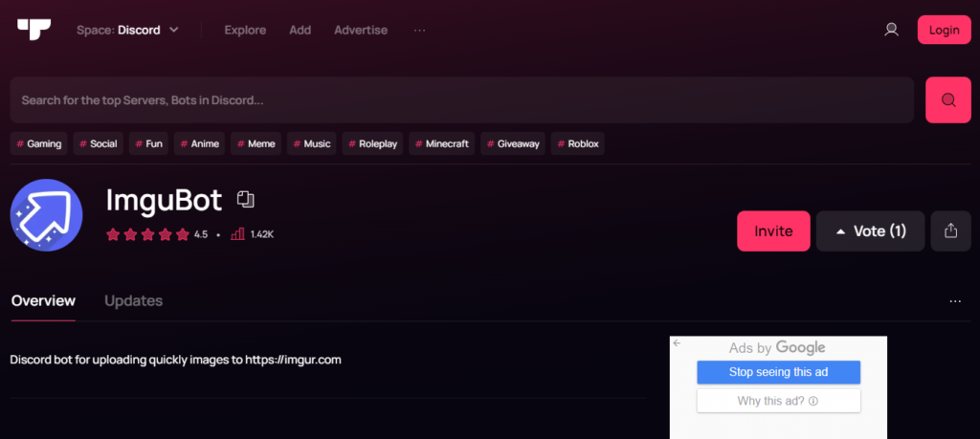980x439 pixels.
Task: Click the 1.42K server count text
Action: click(262, 234)
